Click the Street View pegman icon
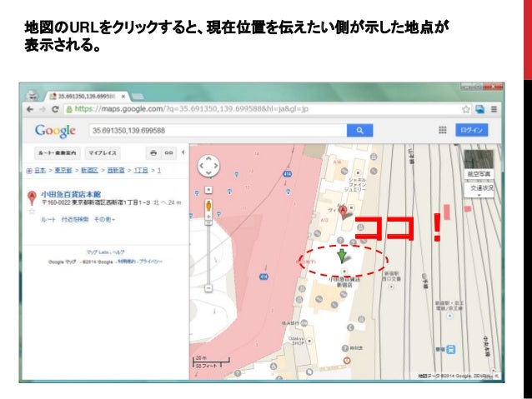532x399 pixels. click(208, 207)
